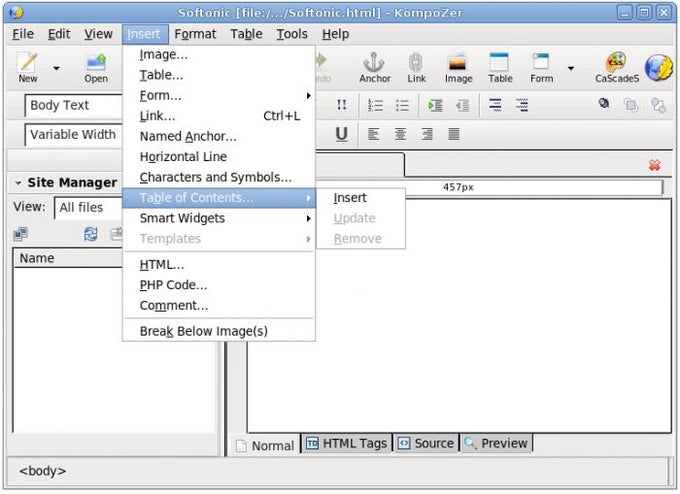Choose HTML... from Insert menu
The height and width of the screenshot is (494, 680).
click(219, 265)
